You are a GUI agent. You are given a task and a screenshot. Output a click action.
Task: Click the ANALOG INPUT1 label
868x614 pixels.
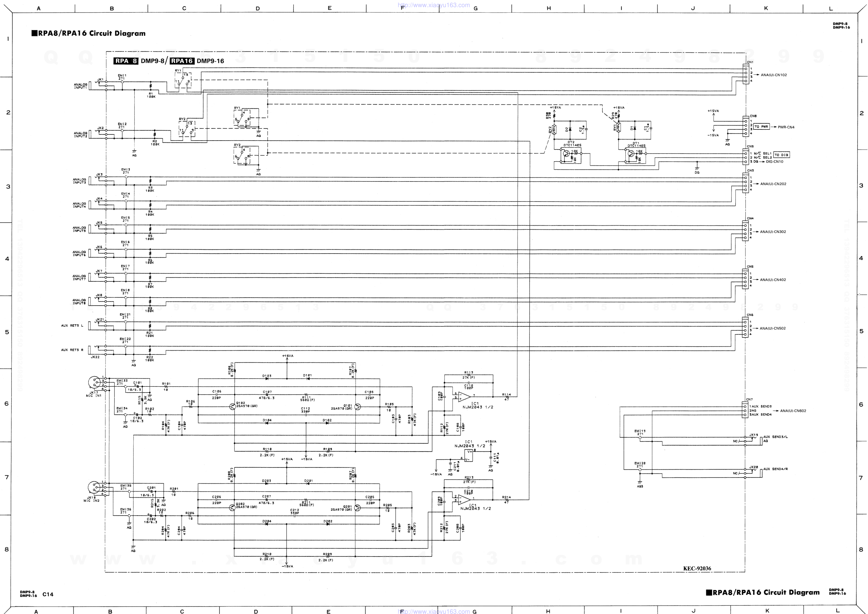(x=80, y=86)
